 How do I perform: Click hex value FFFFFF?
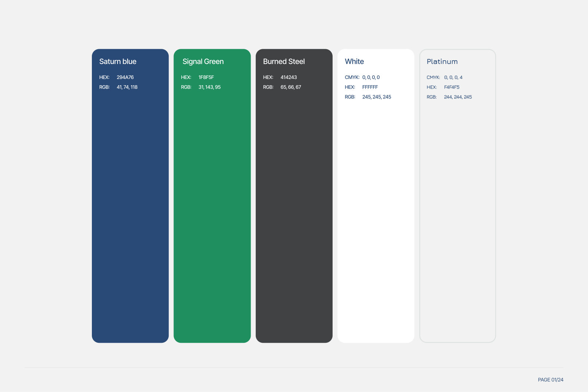[370, 87]
